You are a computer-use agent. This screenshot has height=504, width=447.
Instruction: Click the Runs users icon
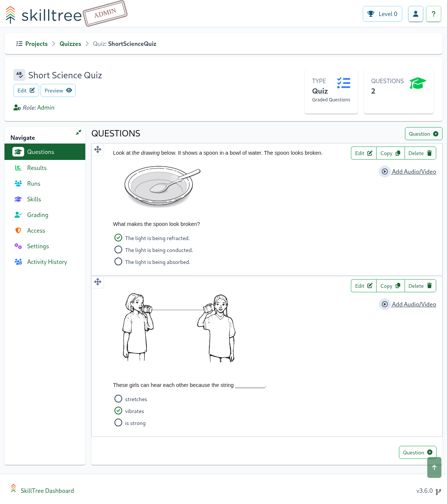[x=18, y=183]
